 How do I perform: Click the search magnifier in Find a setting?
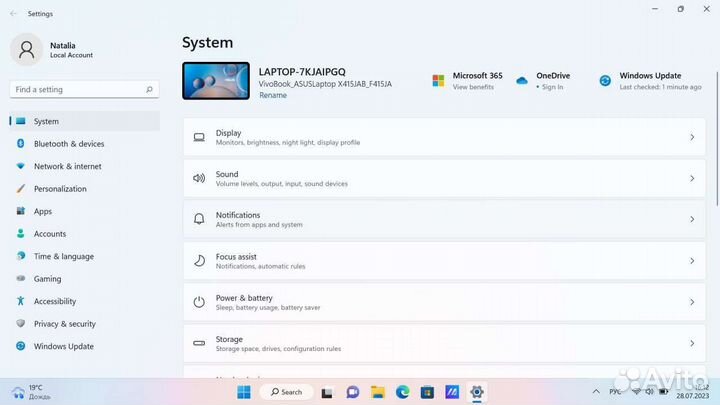(149, 90)
